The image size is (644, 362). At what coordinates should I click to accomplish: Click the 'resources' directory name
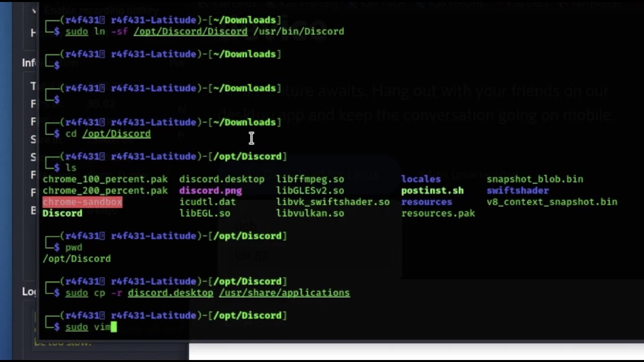pos(427,202)
